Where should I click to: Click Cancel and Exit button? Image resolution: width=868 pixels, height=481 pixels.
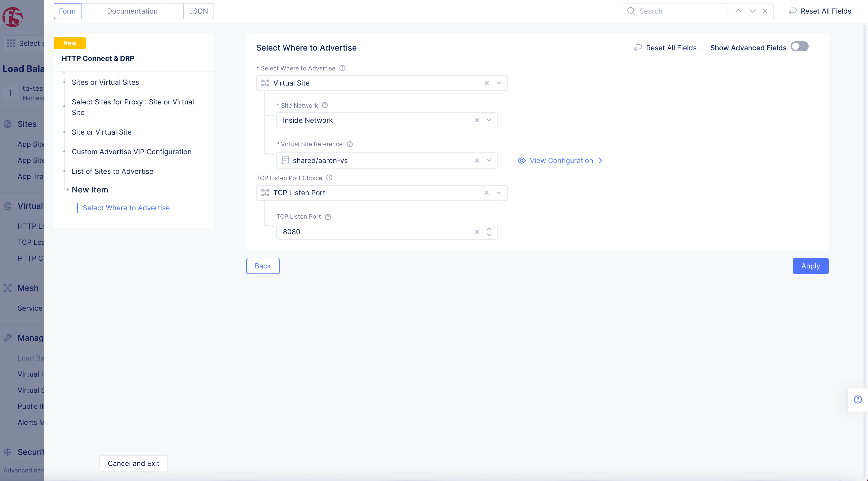point(134,463)
